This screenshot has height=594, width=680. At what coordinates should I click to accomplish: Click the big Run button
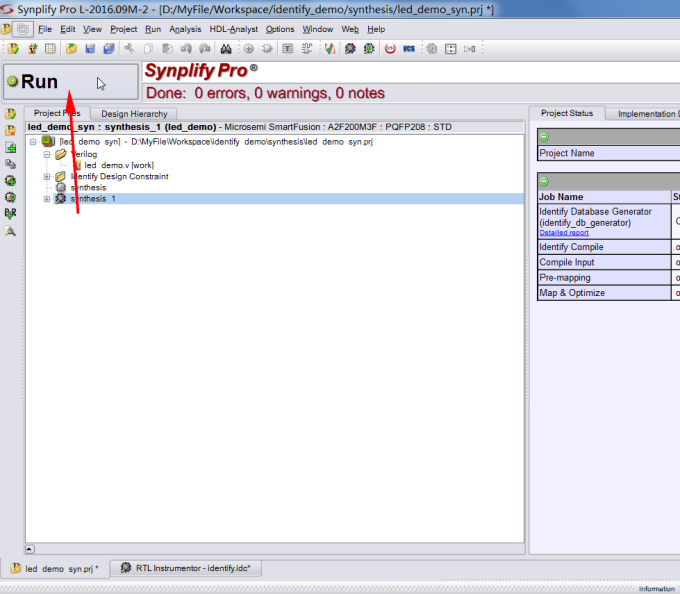point(70,82)
